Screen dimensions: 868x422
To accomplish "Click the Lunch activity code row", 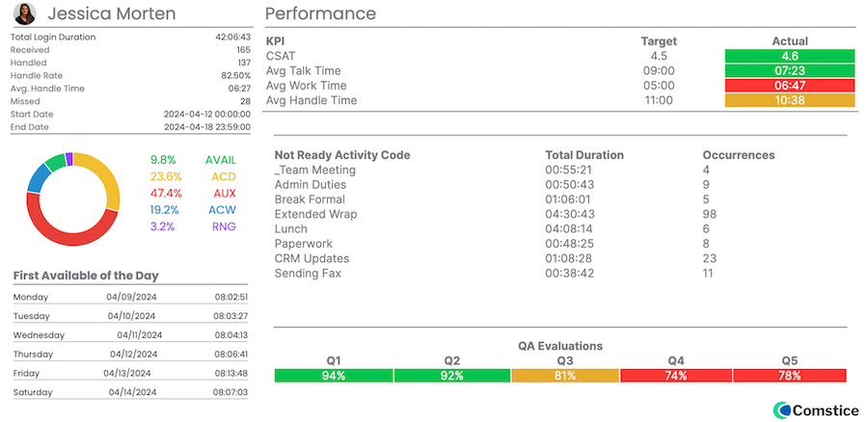I will (x=291, y=229).
